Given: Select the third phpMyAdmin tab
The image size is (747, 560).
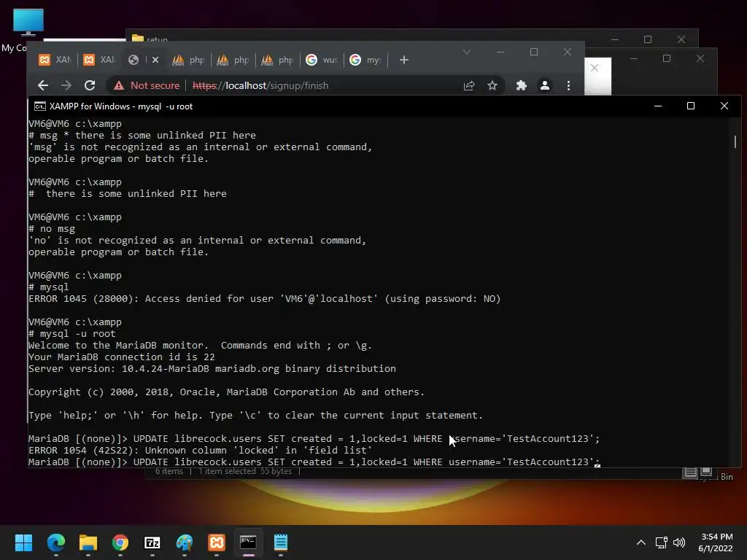Looking at the screenshot, I should click(x=277, y=60).
